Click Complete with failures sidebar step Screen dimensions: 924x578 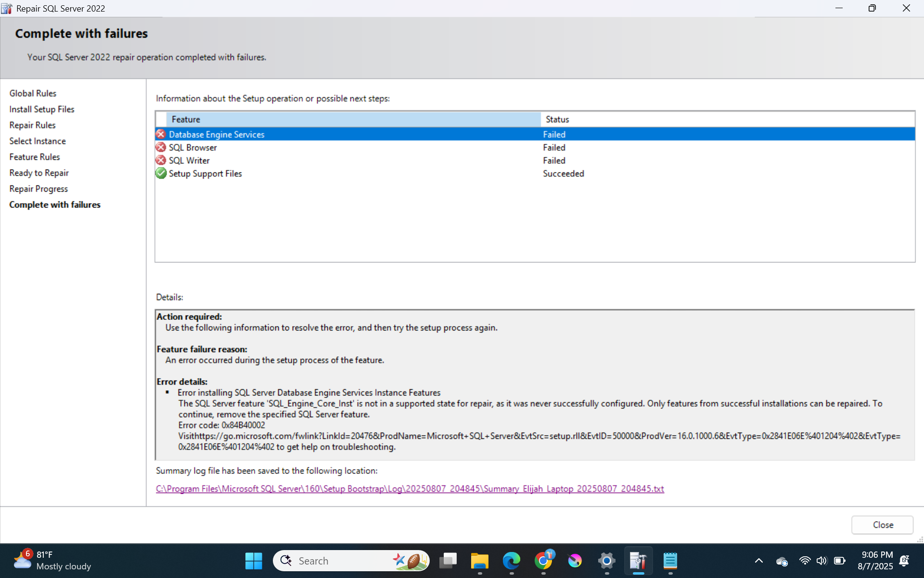pyautogui.click(x=55, y=205)
